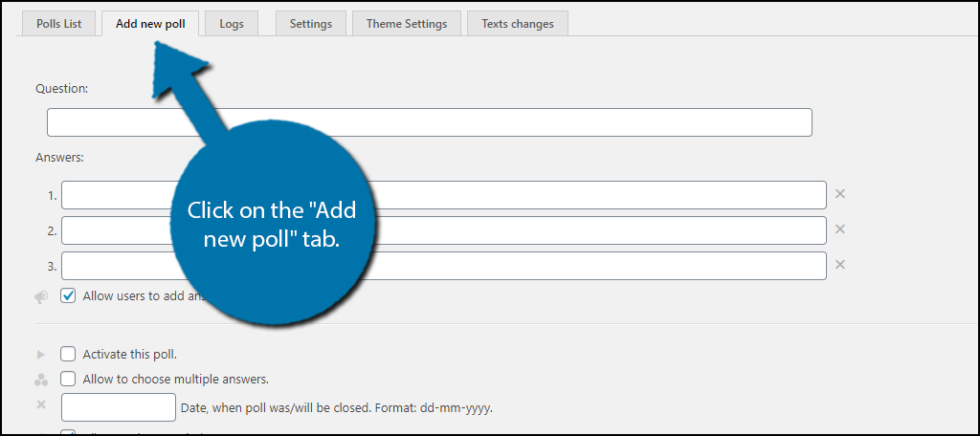Image resolution: width=980 pixels, height=436 pixels.
Task: Uncheck Allow users to add answers checkbox
Action: tap(69, 296)
